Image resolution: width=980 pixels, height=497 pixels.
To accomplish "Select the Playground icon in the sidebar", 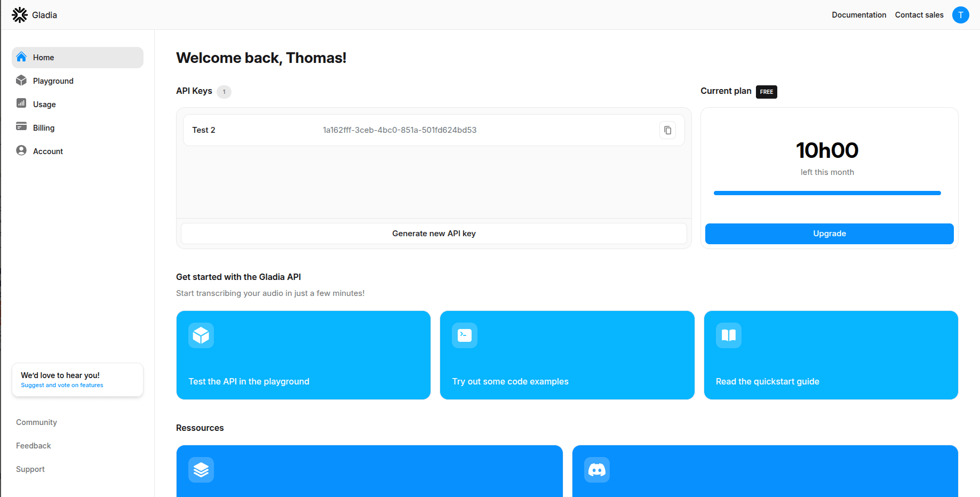I will coord(21,81).
